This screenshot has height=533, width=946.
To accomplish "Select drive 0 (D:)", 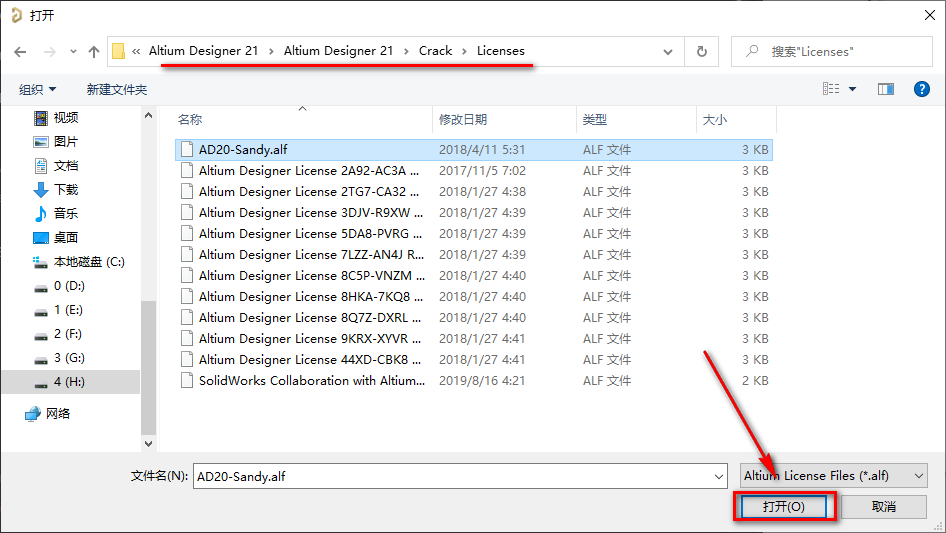I will [x=69, y=286].
